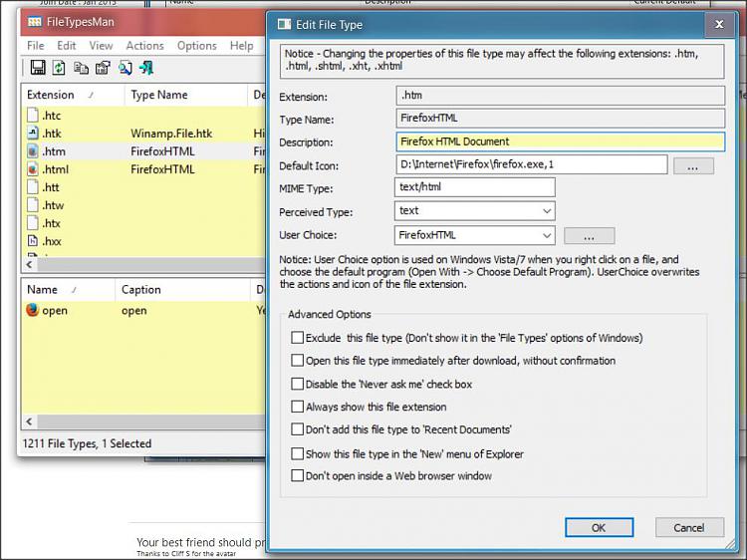Click the extension list horizontal scrollbar

[x=151, y=264]
